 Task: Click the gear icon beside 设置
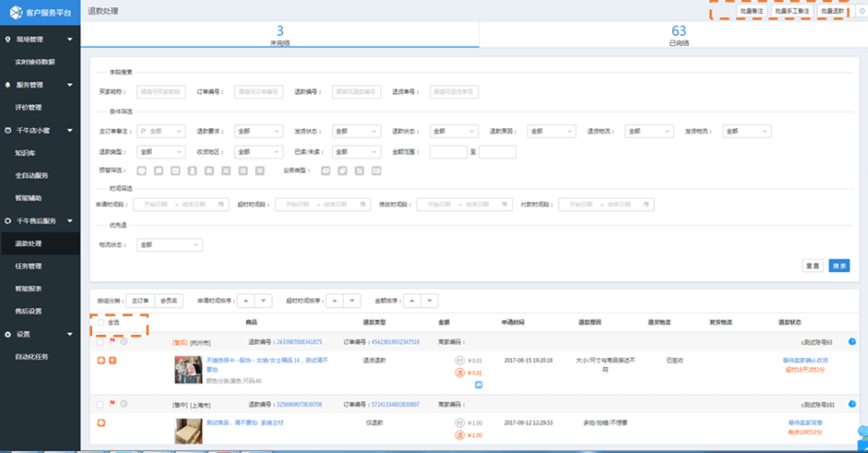point(8,334)
